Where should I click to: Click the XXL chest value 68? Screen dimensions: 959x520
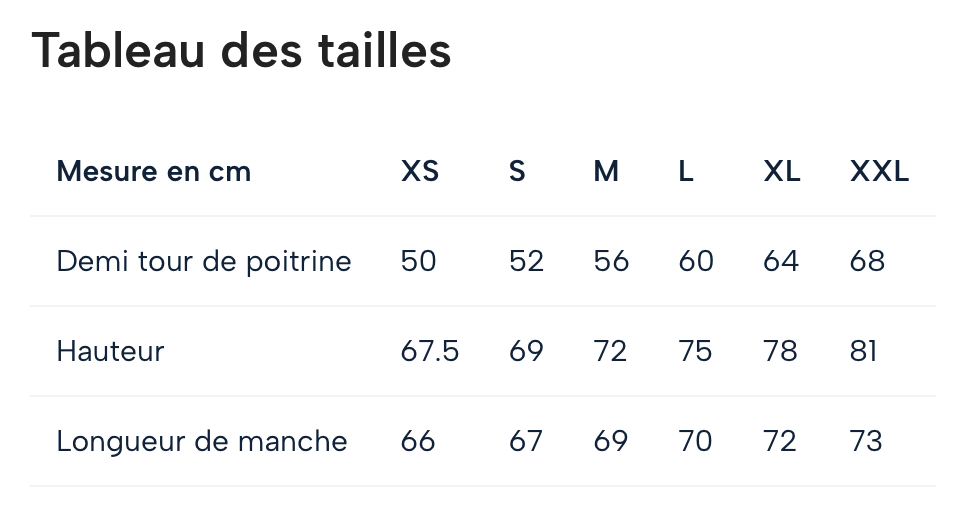867,262
